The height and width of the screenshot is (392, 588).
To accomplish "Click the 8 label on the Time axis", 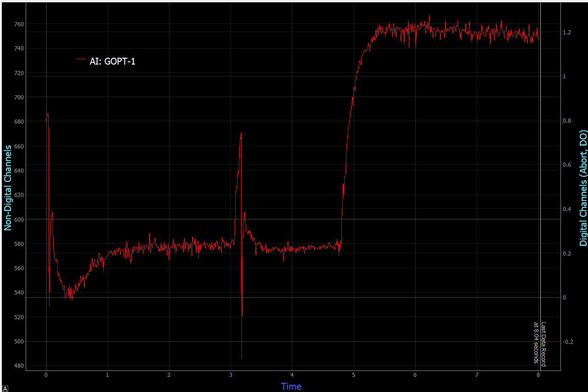I will tap(539, 374).
